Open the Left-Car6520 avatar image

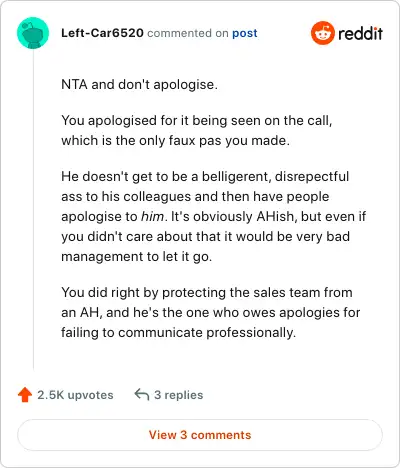coord(33,33)
